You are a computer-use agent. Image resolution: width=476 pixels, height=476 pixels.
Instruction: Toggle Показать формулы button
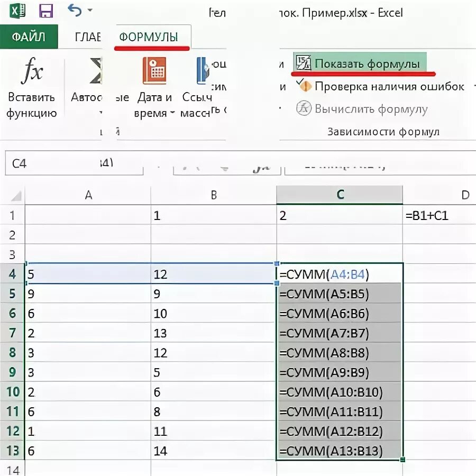tap(360, 63)
